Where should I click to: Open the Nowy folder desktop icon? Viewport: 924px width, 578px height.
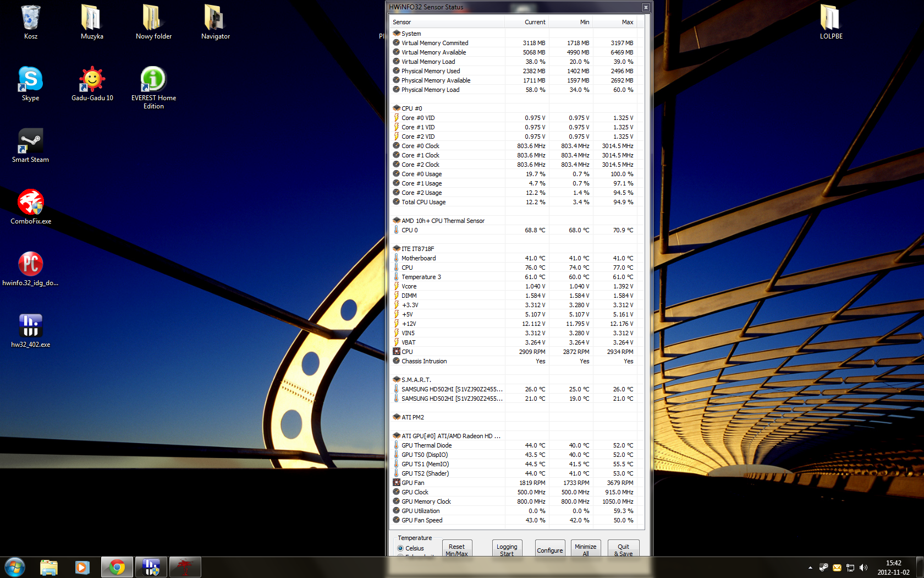point(153,22)
